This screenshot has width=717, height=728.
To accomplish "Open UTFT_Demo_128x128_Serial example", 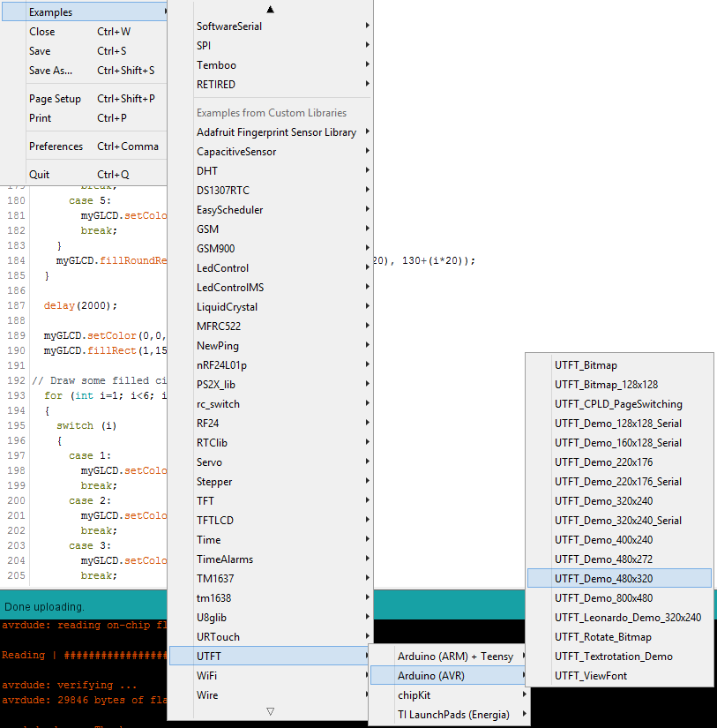I will pos(619,424).
